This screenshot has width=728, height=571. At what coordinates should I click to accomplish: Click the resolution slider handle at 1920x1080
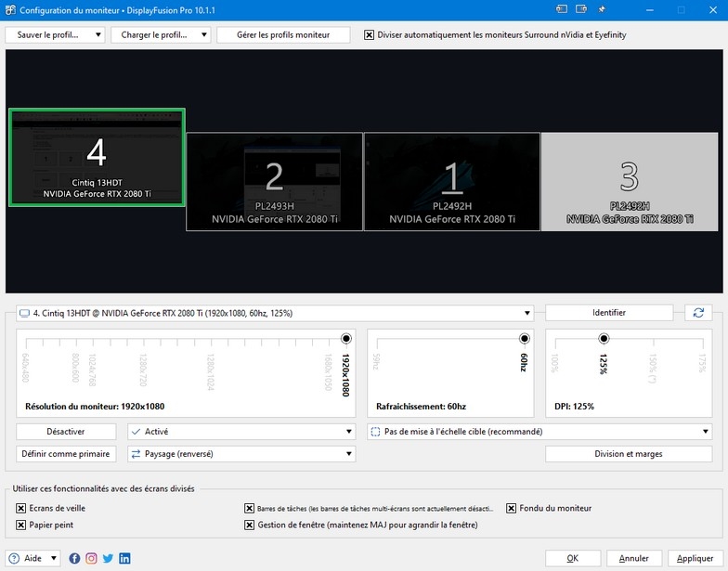coord(345,338)
